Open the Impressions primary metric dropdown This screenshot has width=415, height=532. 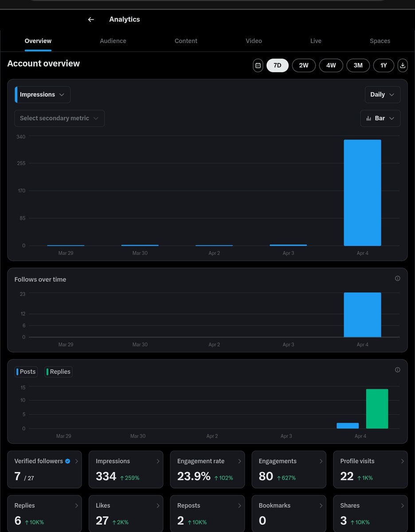tap(43, 94)
